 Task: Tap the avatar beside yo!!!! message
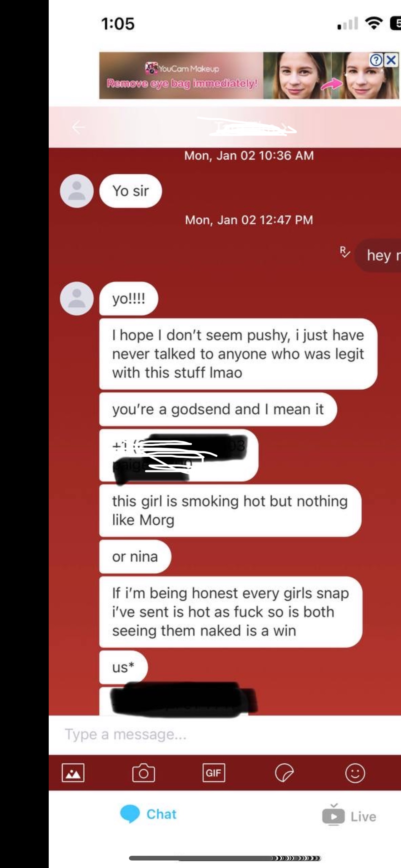[77, 298]
